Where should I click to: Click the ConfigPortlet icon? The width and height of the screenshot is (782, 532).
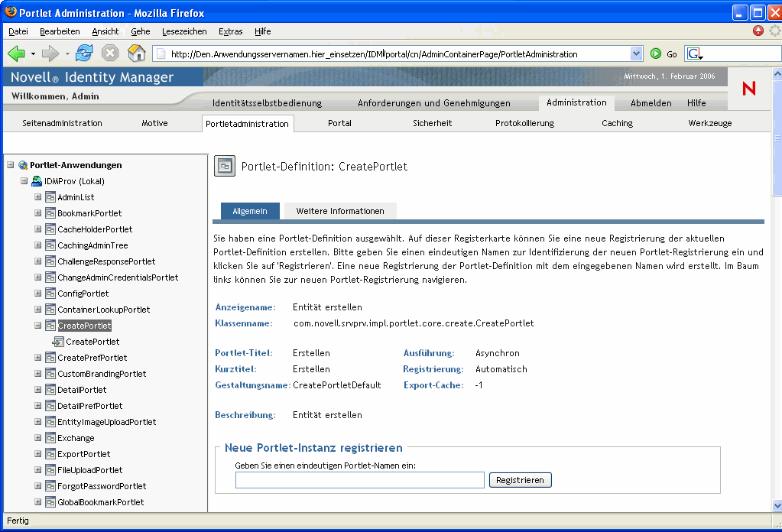pos(50,294)
